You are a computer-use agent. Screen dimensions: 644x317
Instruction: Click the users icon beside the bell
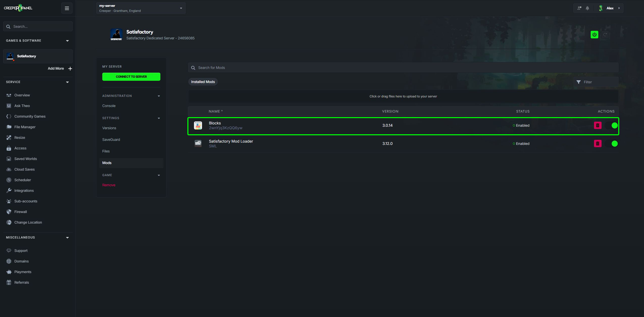pyautogui.click(x=579, y=8)
